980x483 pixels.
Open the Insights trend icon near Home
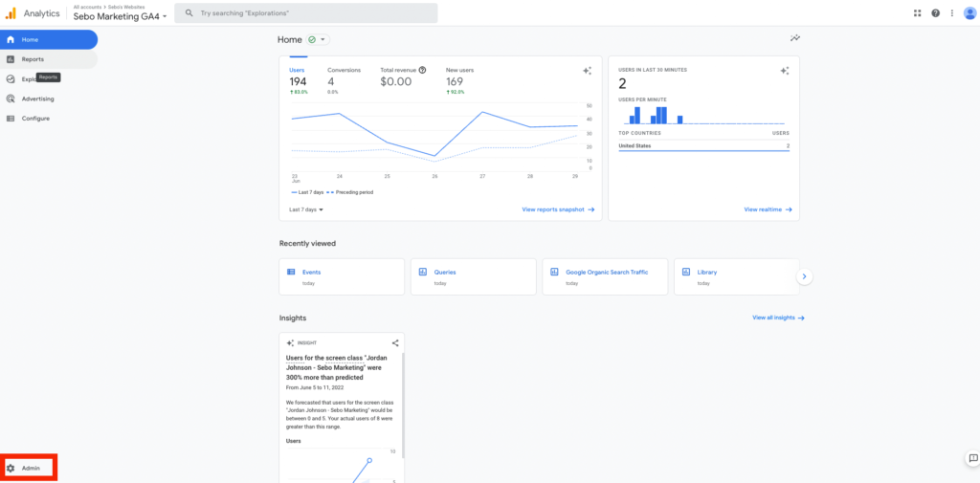point(795,39)
